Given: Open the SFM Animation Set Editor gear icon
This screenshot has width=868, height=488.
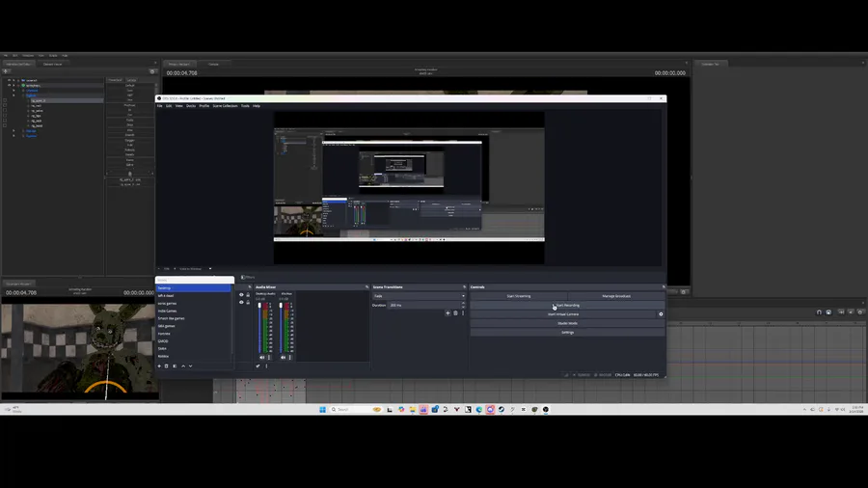Looking at the screenshot, I should click(152, 71).
